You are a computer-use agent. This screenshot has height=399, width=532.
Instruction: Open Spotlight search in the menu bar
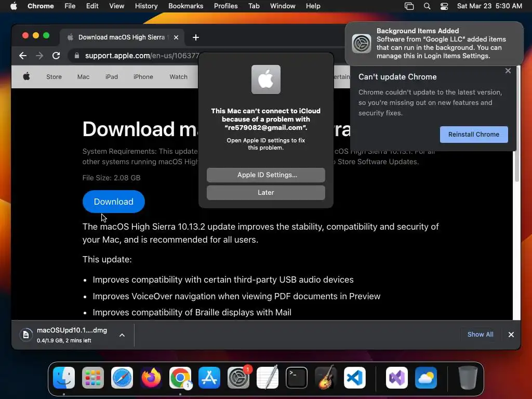click(427, 6)
